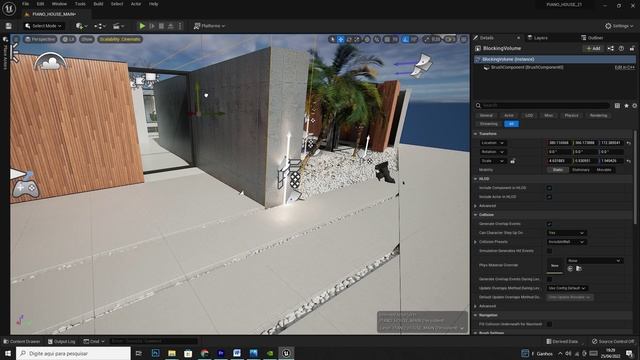Screen dimensions: 640x360
Task: Click the Unreal Engine logo icon
Action: (9, 9)
